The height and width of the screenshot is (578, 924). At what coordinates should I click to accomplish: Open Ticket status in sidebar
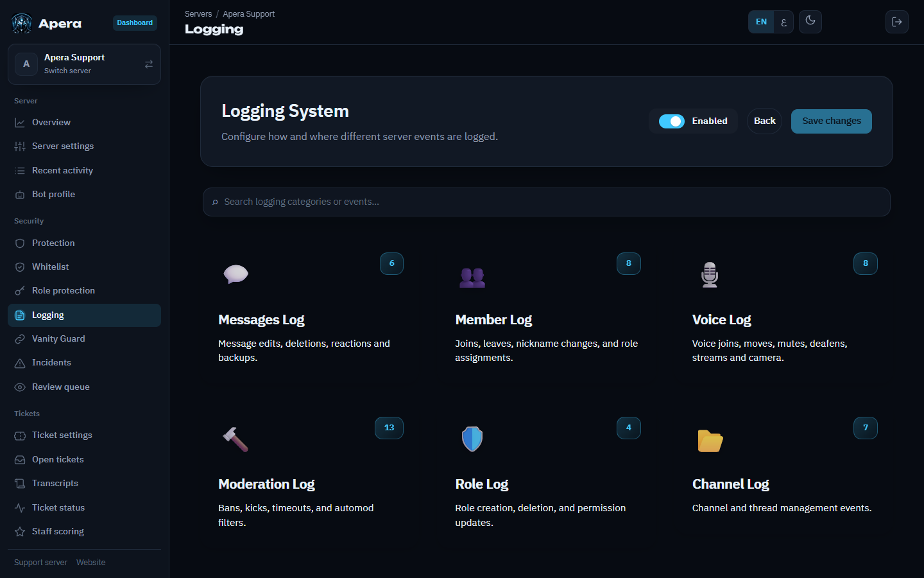coord(84,508)
